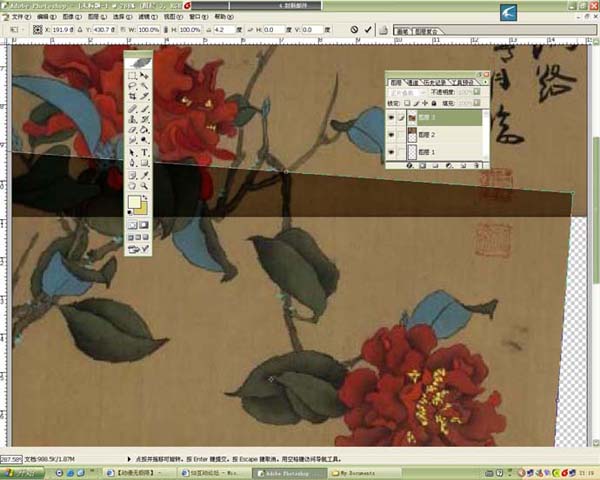
Task: Open the 编辑 menu
Action: point(47,17)
